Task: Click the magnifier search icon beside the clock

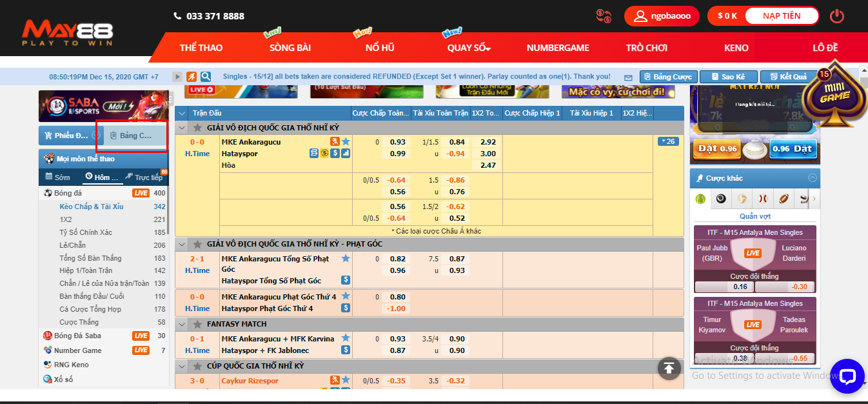Action: (x=206, y=77)
